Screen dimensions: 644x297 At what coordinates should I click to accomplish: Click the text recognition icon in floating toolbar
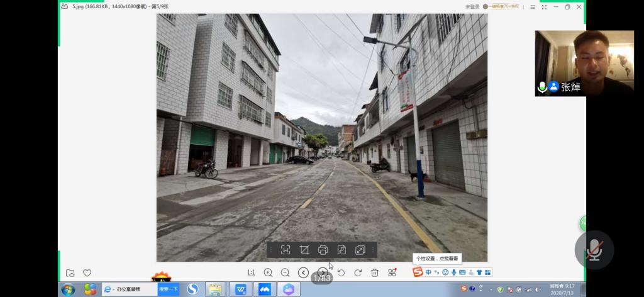tap(286, 250)
